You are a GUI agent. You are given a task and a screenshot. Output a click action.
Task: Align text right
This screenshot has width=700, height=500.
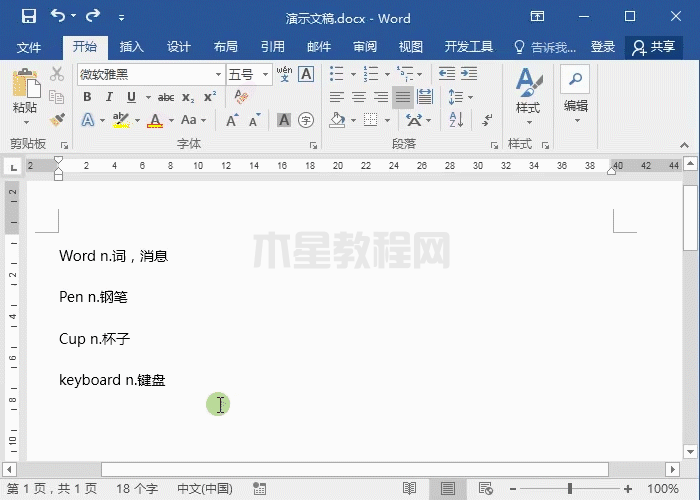(381, 97)
